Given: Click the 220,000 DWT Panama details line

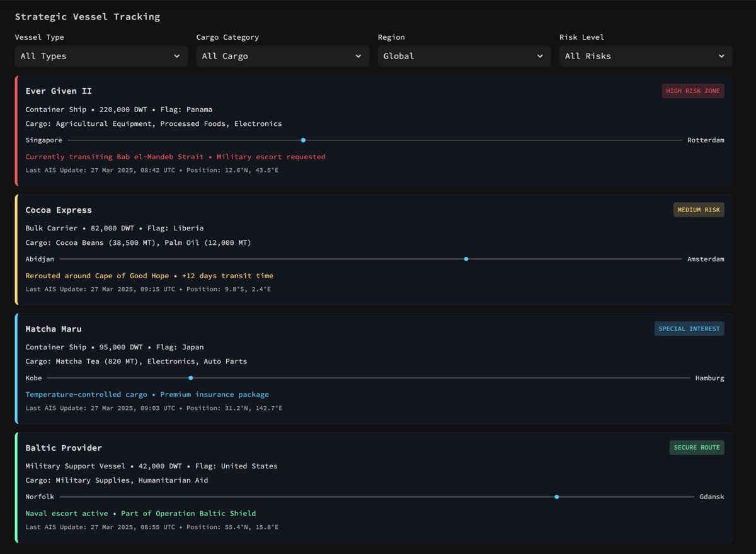Looking at the screenshot, I should pyautogui.click(x=119, y=110).
